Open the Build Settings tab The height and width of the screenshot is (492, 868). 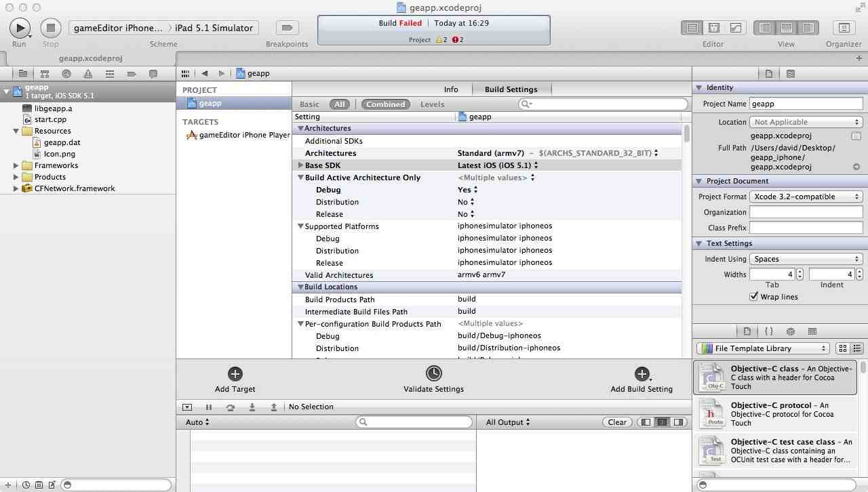pos(511,89)
